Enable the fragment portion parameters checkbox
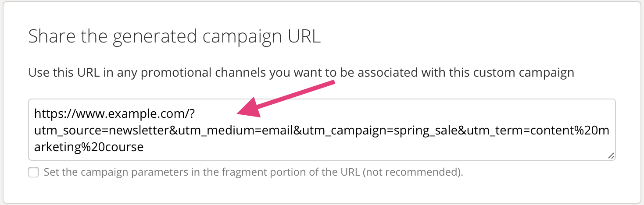 click(x=33, y=172)
